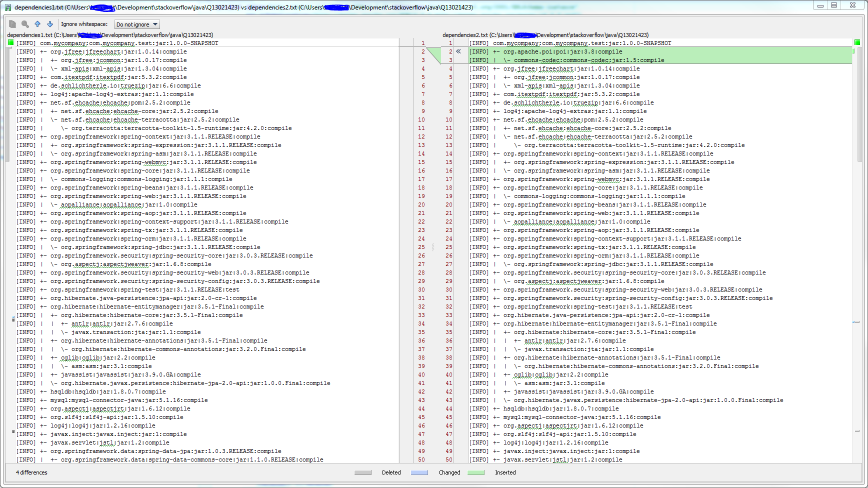Viewport: 868px width, 488px height.
Task: Click right pane line 'org.aspectj:aspectjweaver:jar:1.6.8:compile'
Action: tap(589, 281)
